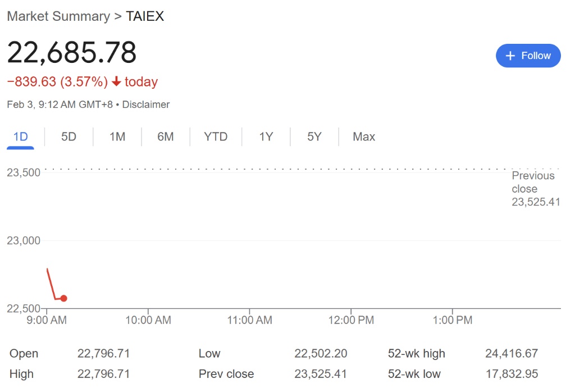Click the 22,685.78 index price
Viewport: 575px width, 392px height.
[71, 52]
